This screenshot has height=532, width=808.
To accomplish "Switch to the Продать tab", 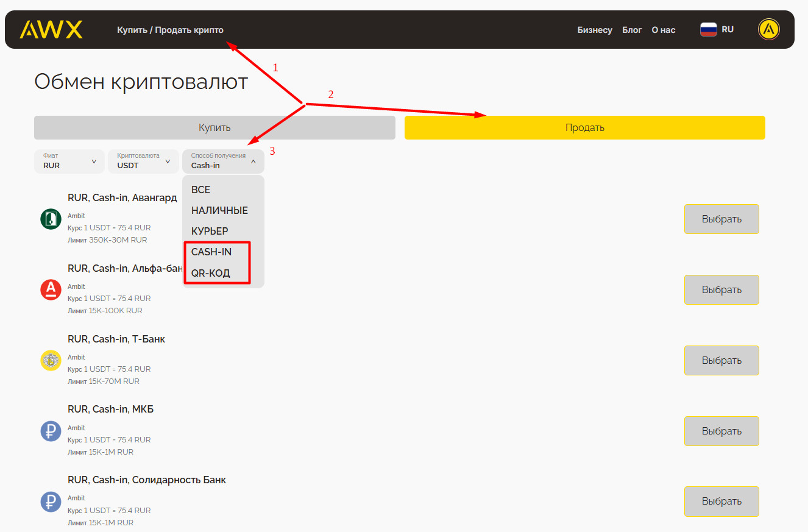I will (584, 128).
